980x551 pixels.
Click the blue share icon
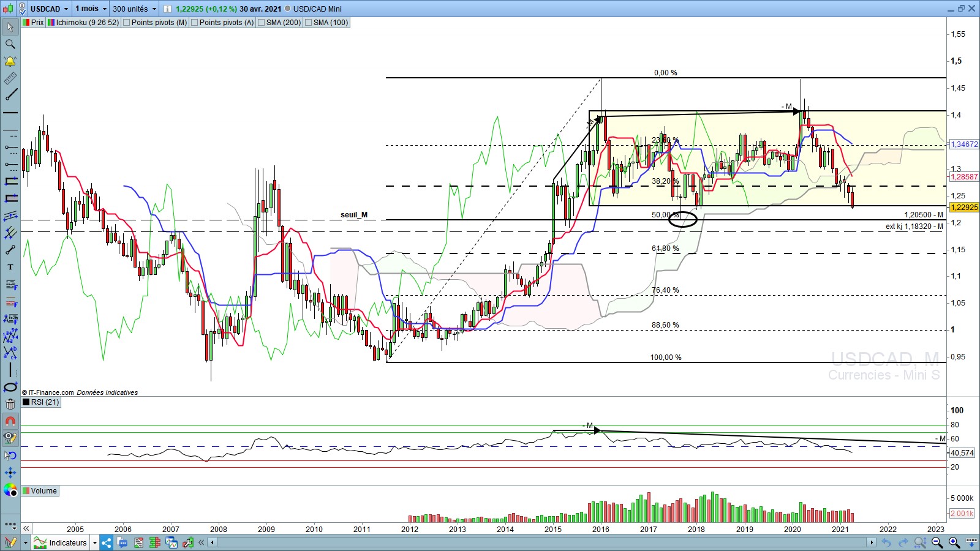click(x=107, y=542)
